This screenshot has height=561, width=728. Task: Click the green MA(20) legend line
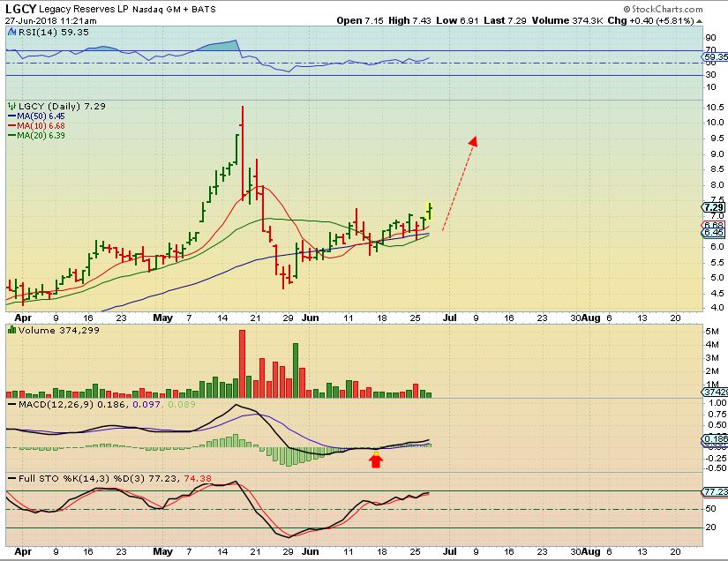[x=12, y=136]
